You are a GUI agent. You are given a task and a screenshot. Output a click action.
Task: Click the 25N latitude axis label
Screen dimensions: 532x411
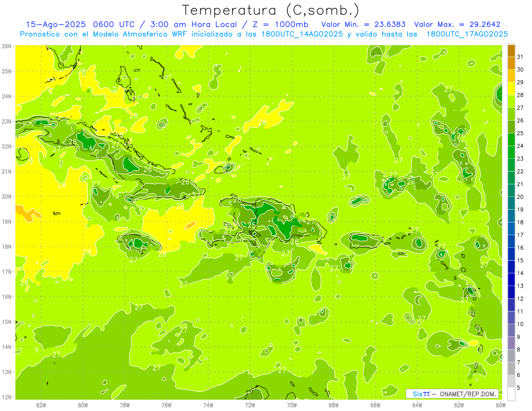7,71
